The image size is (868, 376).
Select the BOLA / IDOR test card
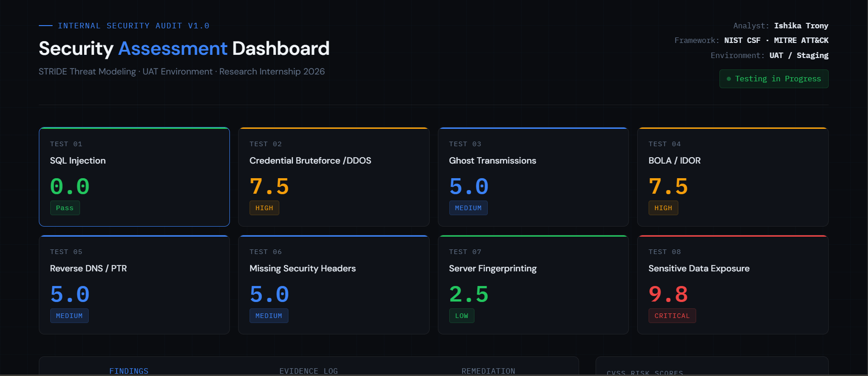point(733,177)
